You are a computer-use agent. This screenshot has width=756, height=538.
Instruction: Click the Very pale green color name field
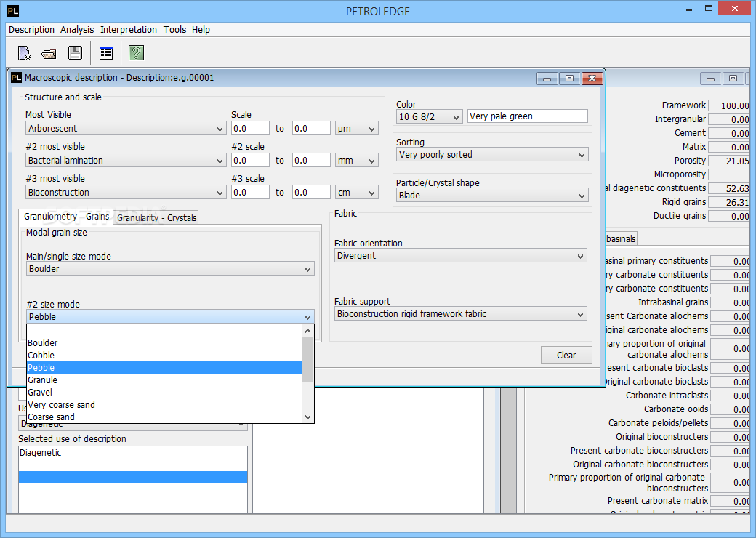coord(528,116)
